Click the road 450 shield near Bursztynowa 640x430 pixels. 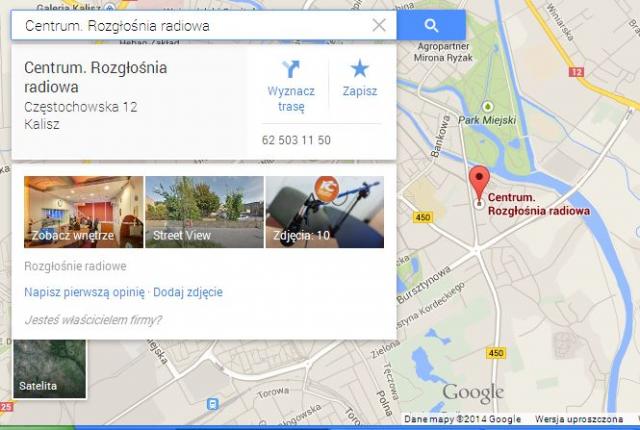click(422, 217)
